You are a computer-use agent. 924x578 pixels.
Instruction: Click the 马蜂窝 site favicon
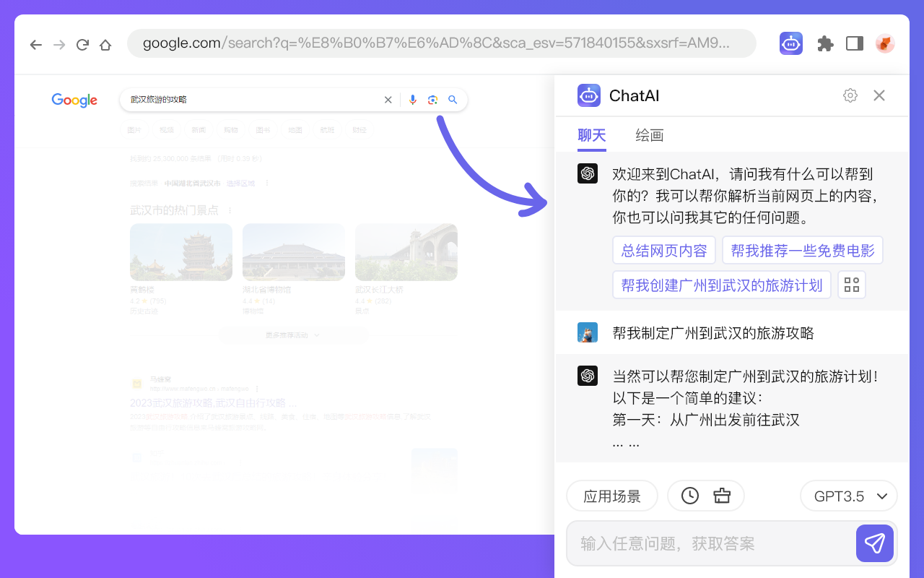[x=136, y=384]
